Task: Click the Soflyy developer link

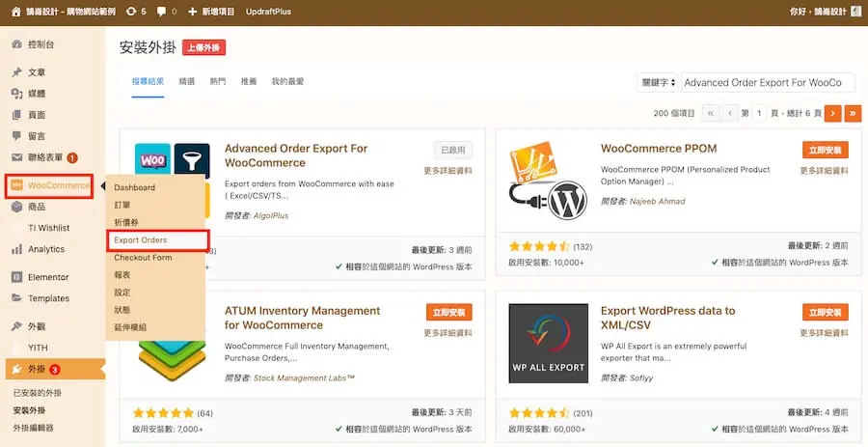Action: (x=641, y=377)
